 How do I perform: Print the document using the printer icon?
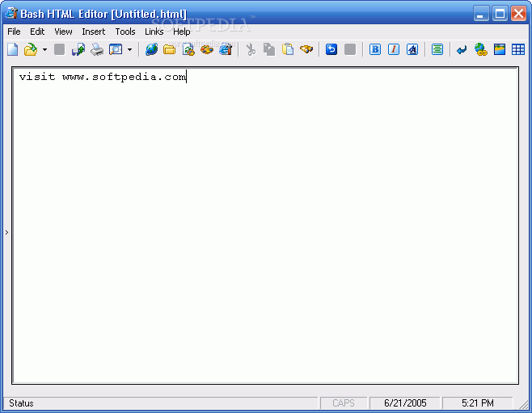coord(97,49)
